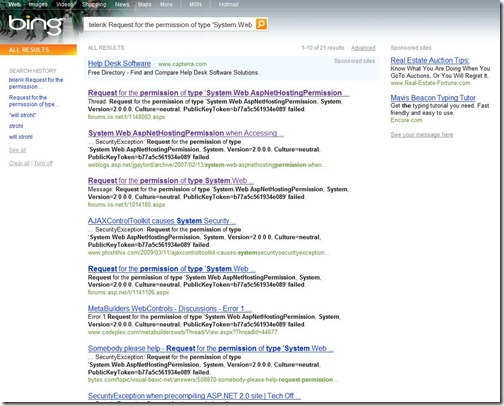This screenshot has width=504, height=406.
Task: Open the Web tab
Action: (x=14, y=4)
